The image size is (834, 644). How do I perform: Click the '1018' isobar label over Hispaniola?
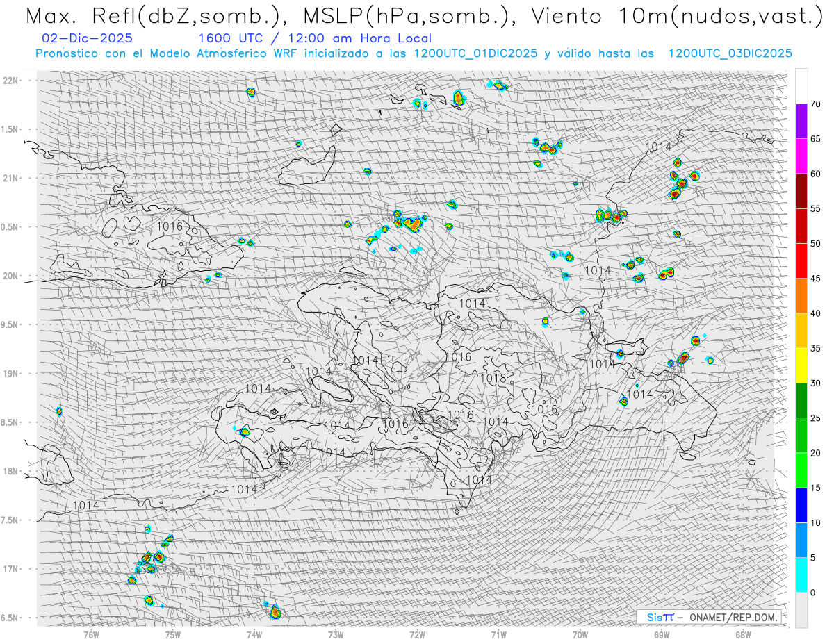click(493, 378)
